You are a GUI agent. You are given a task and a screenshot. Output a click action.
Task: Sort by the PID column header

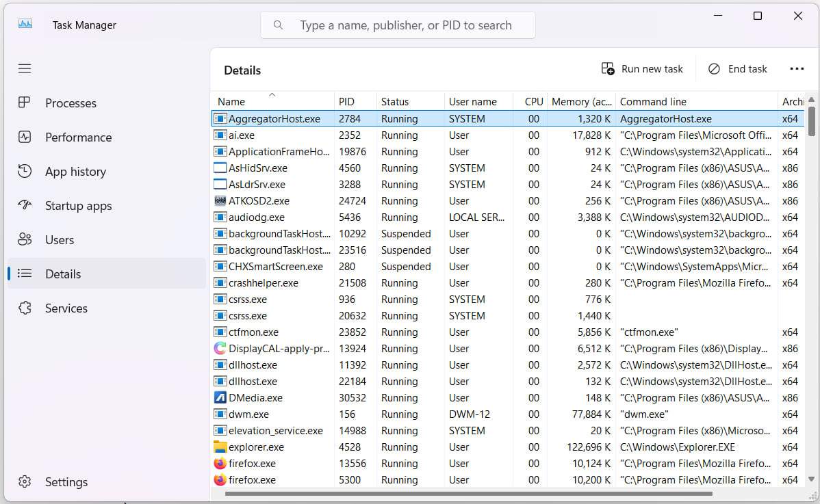pos(355,102)
